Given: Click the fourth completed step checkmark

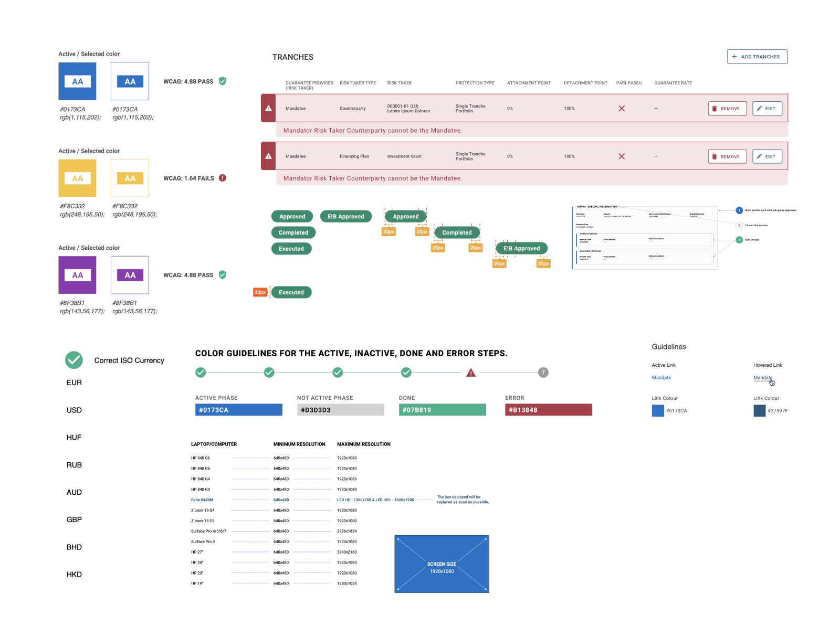Looking at the screenshot, I should (x=406, y=373).
